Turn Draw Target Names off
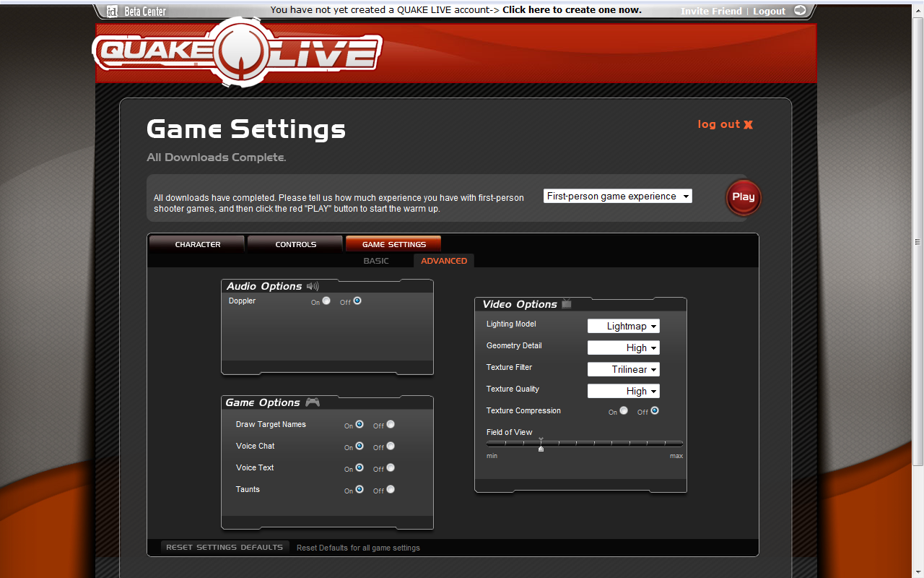 tap(391, 424)
